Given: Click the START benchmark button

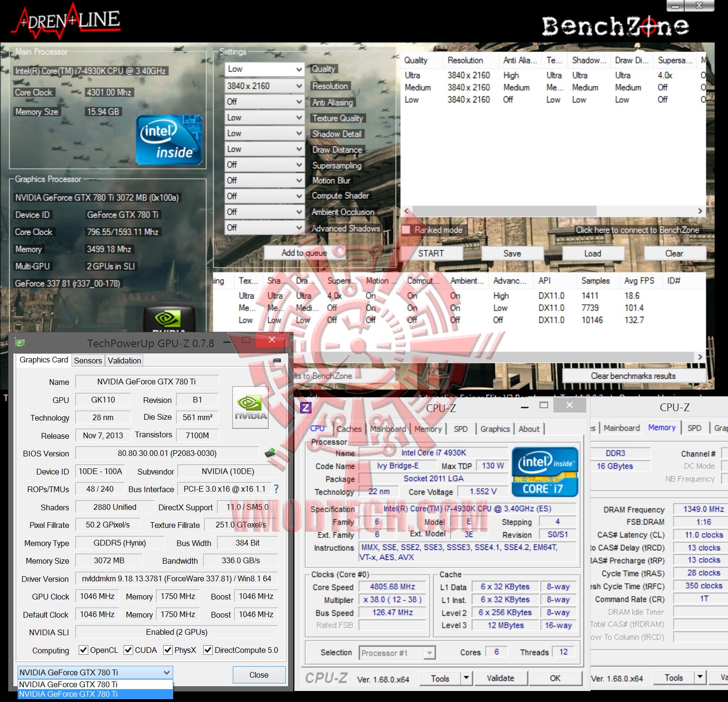Looking at the screenshot, I should pos(431,253).
